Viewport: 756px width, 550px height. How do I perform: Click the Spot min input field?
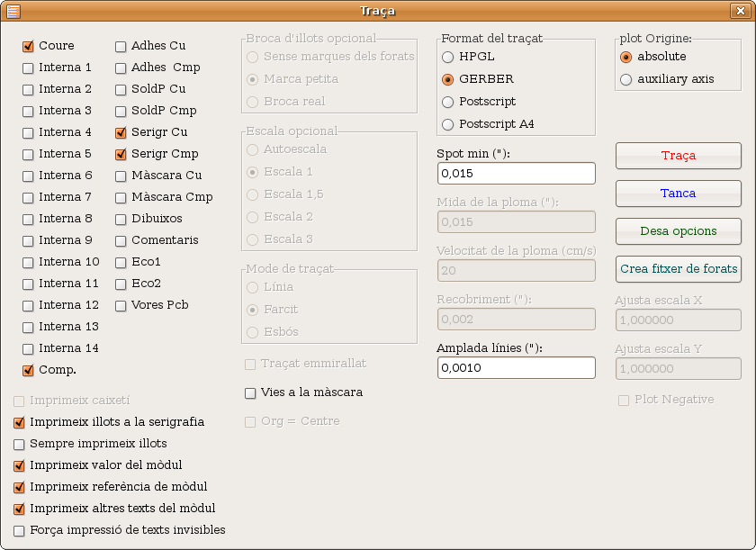[517, 174]
